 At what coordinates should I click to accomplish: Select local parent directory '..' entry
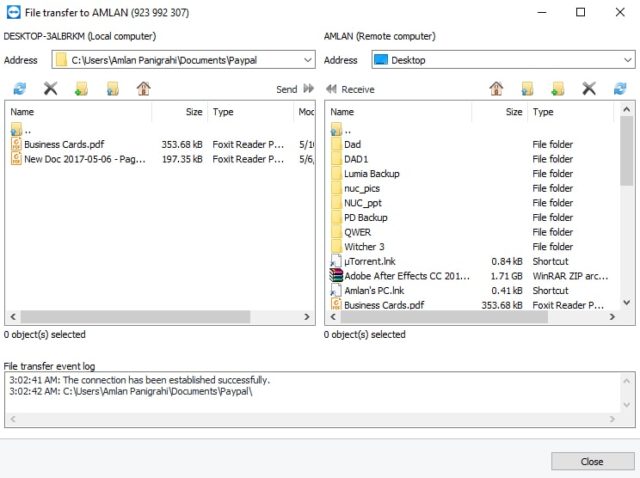tap(21, 130)
